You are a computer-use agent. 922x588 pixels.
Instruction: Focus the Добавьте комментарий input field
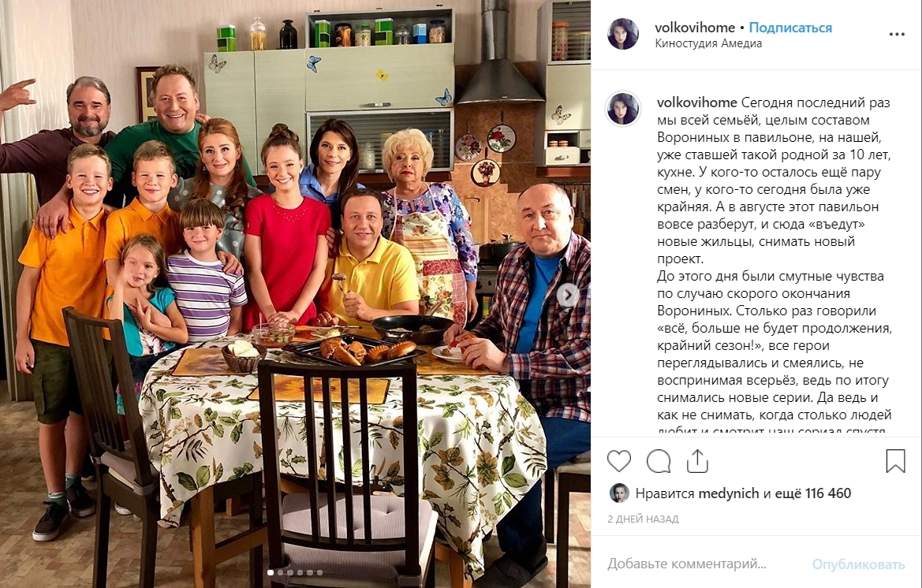coord(706,564)
